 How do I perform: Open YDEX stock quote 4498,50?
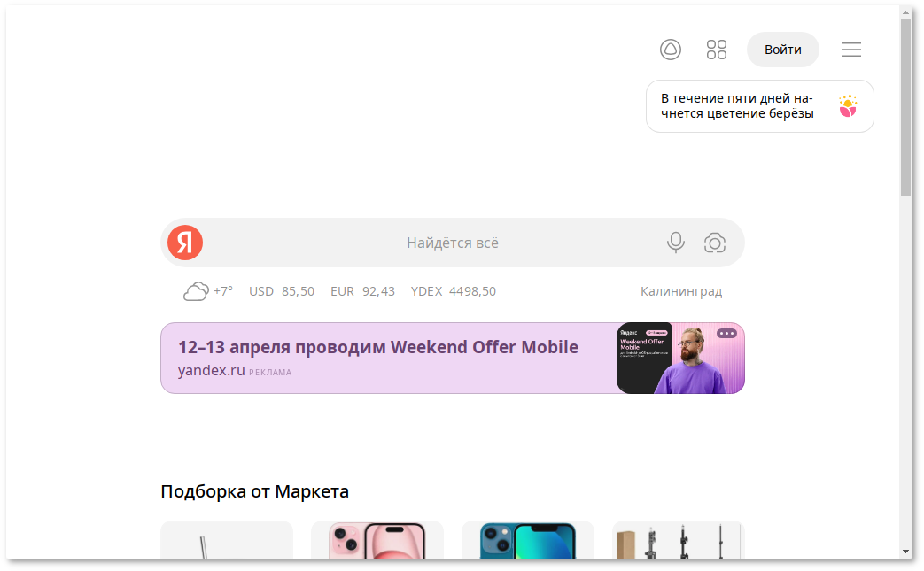pos(453,291)
